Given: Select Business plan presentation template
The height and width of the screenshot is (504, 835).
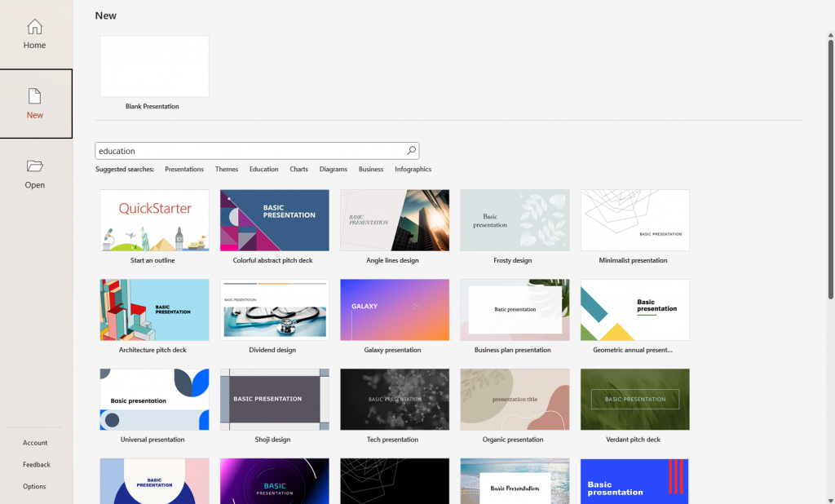Looking at the screenshot, I should tap(515, 310).
